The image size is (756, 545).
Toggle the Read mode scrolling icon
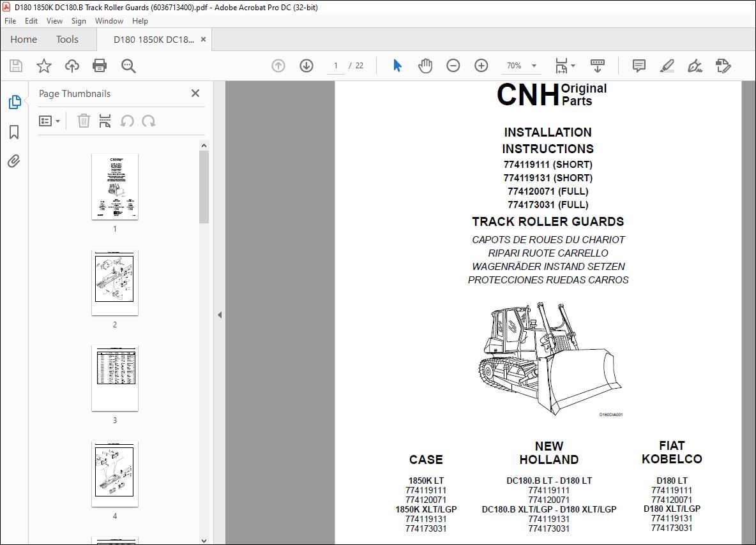point(598,66)
